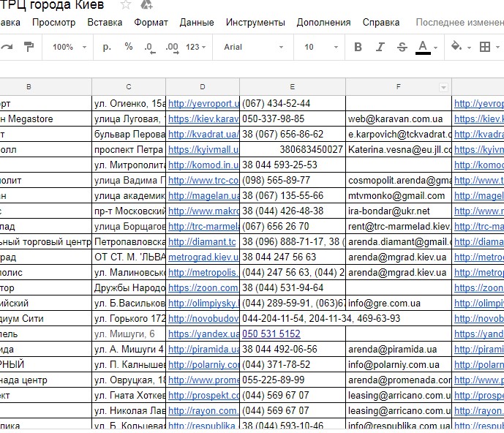Viewport: 504px width, 433px height.
Task: Select name cell ending in Megastore
Action: coord(45,119)
